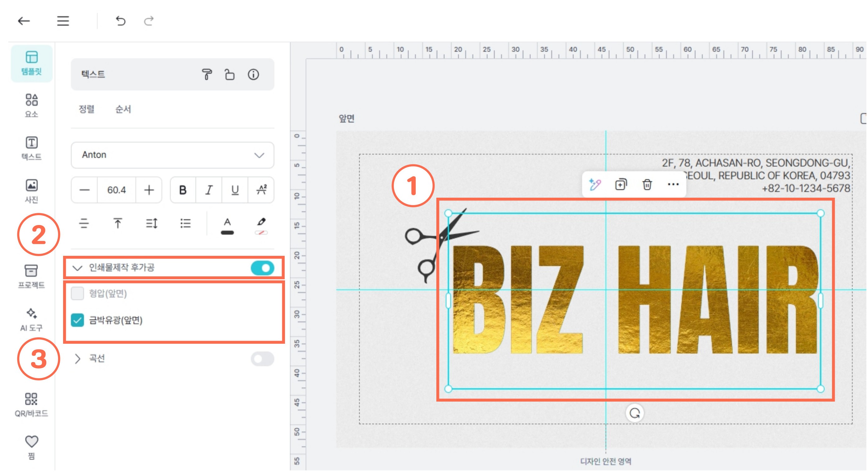This screenshot has width=868, height=474.
Task: Switch to the 정렬 tab
Action: [x=87, y=109]
